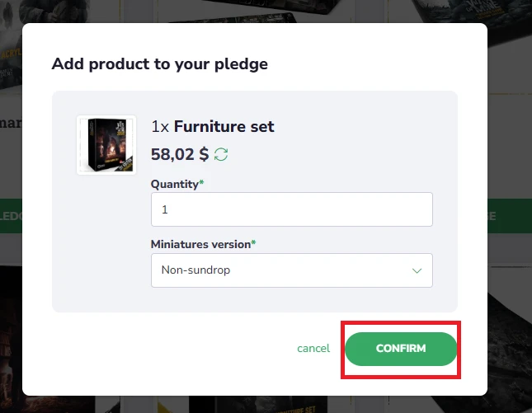Expand options using the green chevron arrow
Viewport: 532px width, 413px height.
(x=417, y=270)
